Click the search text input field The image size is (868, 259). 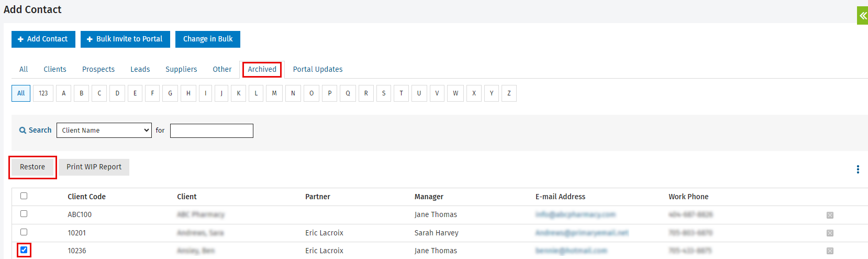[x=212, y=131]
